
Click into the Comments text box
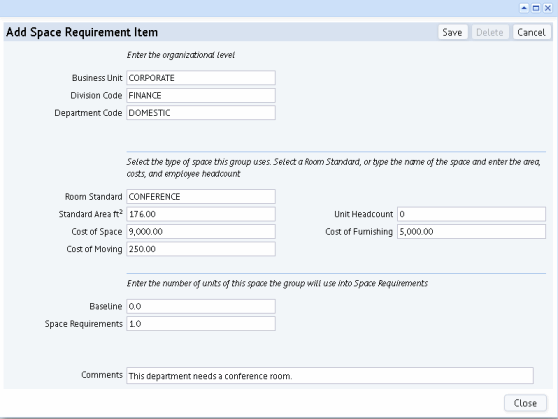pyautogui.click(x=330, y=376)
